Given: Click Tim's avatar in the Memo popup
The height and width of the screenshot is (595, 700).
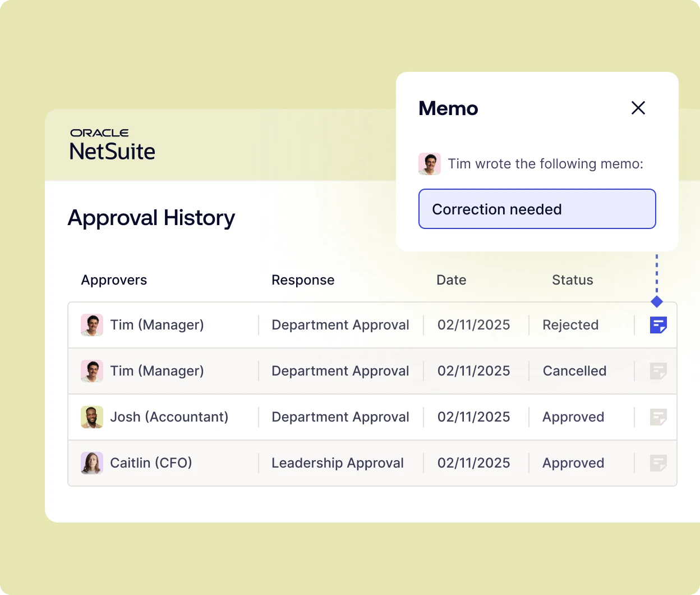Looking at the screenshot, I should pyautogui.click(x=430, y=164).
